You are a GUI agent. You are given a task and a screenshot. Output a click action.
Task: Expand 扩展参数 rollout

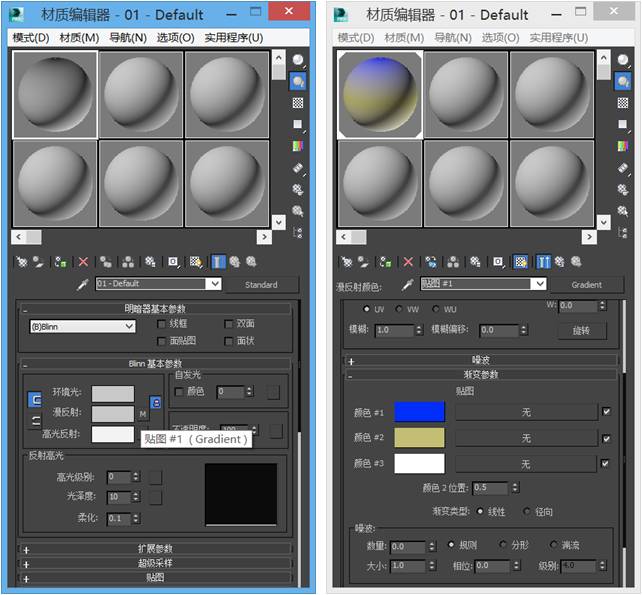pos(156,549)
